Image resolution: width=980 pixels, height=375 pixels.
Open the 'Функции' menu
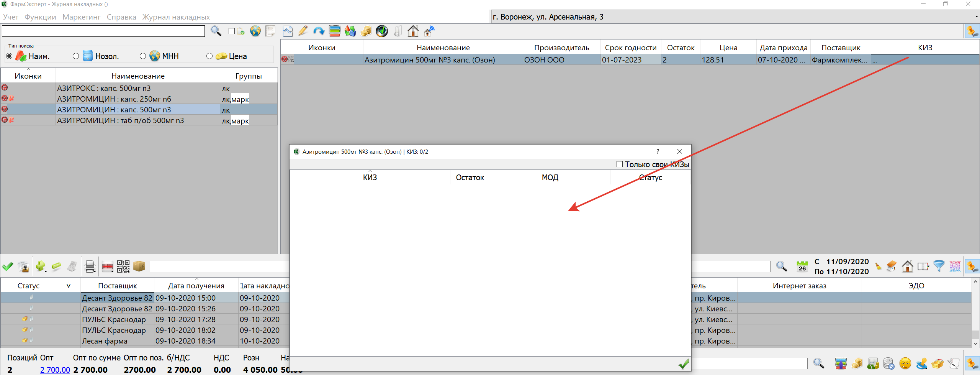point(40,17)
